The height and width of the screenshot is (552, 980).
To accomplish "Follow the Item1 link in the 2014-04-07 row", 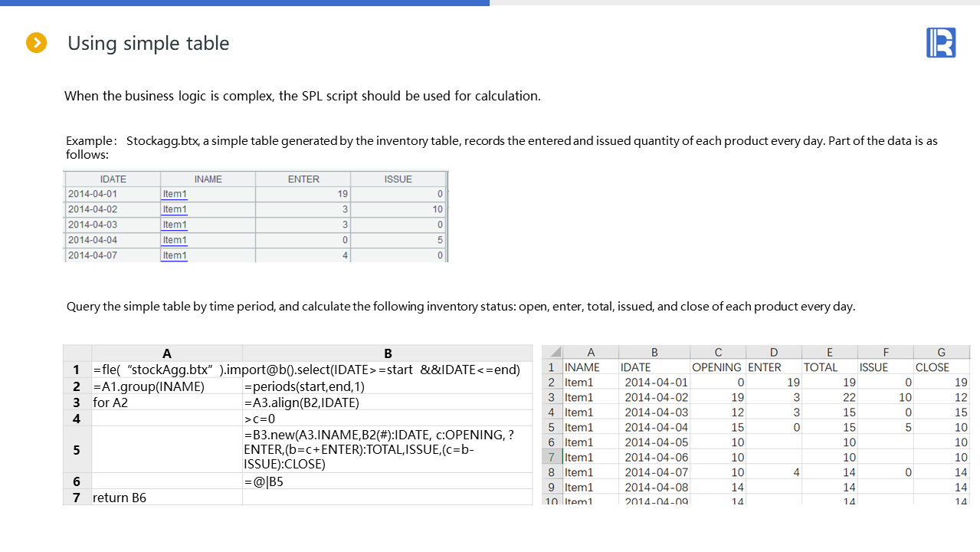I will coord(175,255).
